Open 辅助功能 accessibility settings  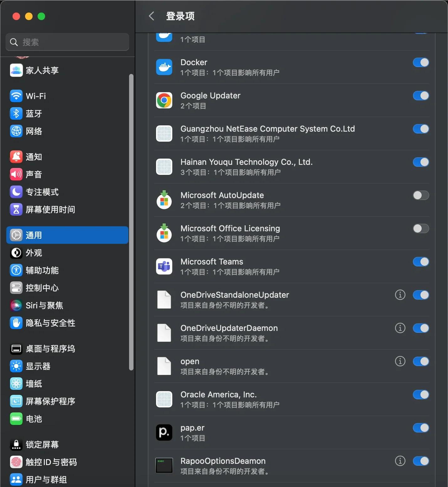[67, 270]
